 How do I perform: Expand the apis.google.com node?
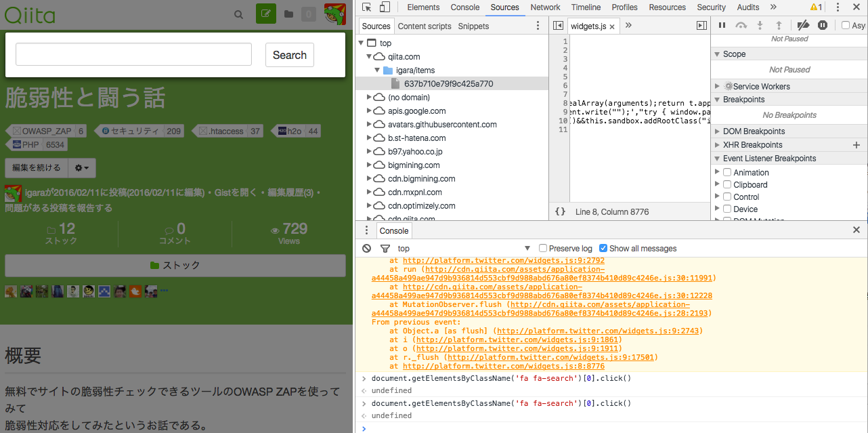click(369, 110)
